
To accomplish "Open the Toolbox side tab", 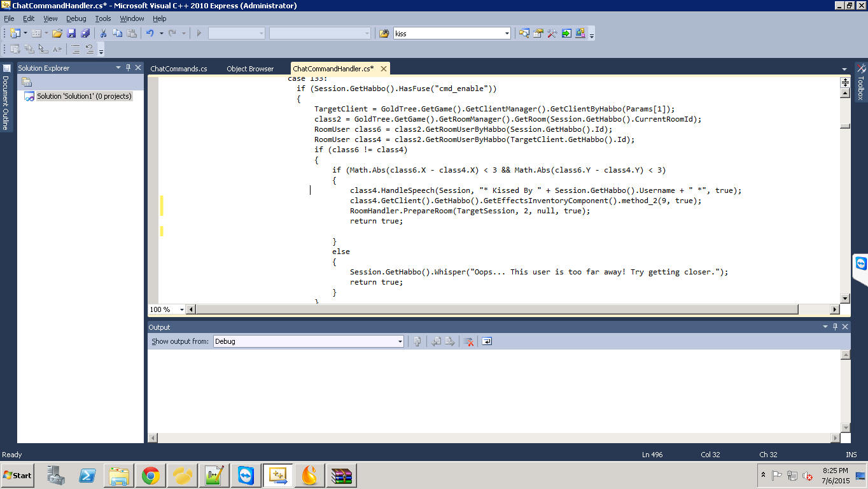I will coord(861,81).
